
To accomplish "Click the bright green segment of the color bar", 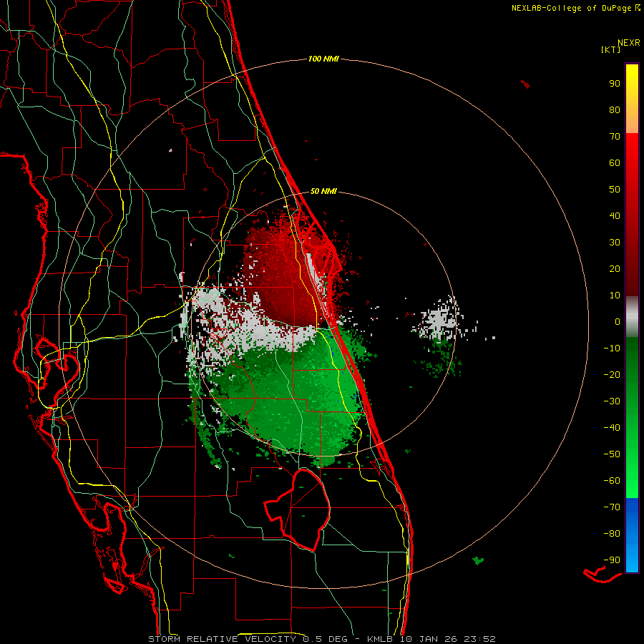I will [632, 418].
